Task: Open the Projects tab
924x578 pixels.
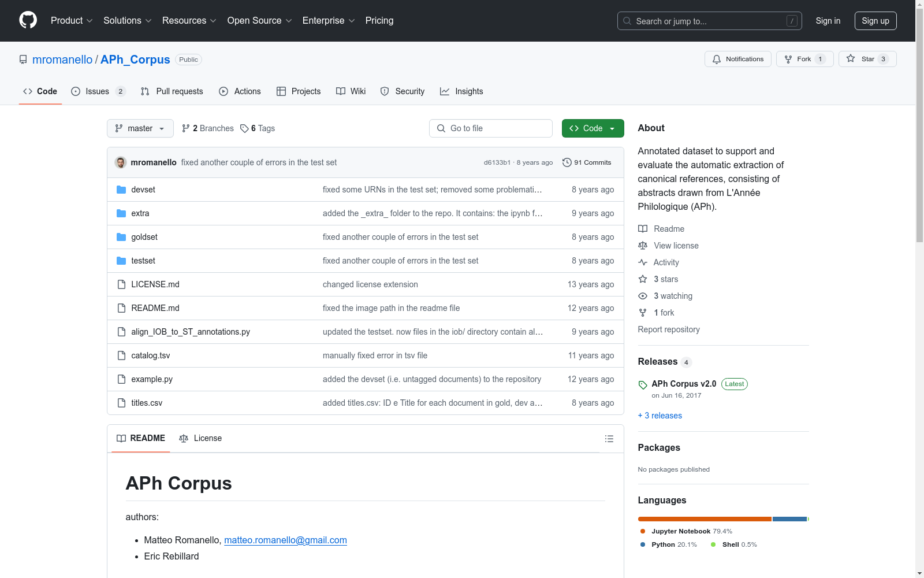Action: 299,91
